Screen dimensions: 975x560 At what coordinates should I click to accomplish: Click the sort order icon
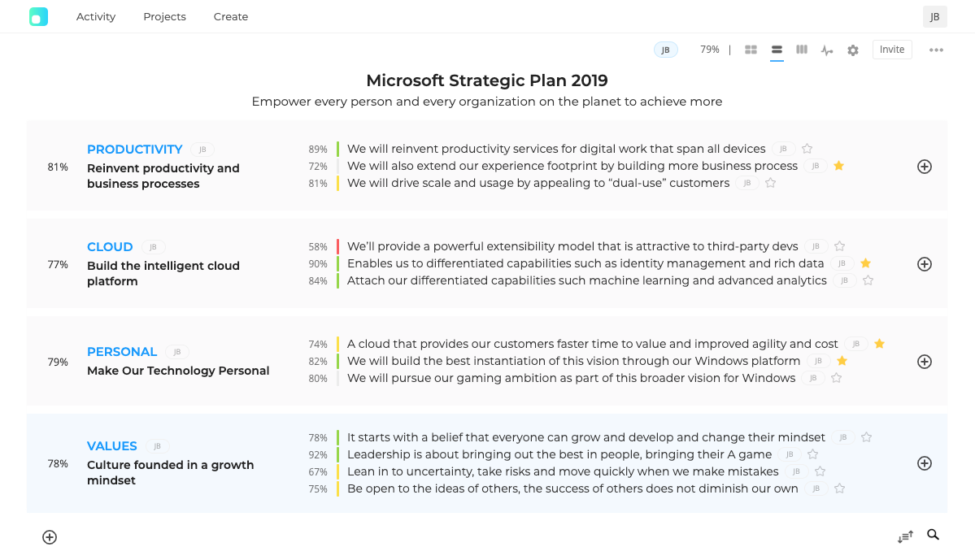pos(905,536)
